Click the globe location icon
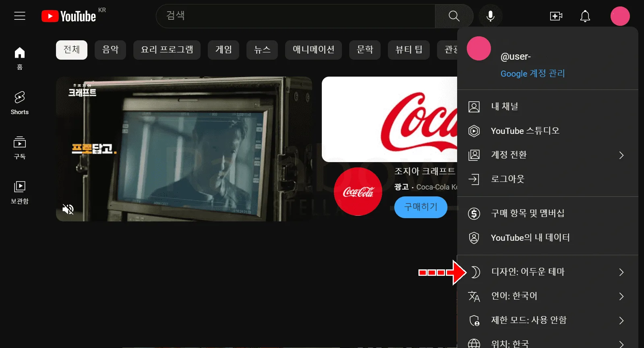The image size is (644, 348). click(474, 344)
